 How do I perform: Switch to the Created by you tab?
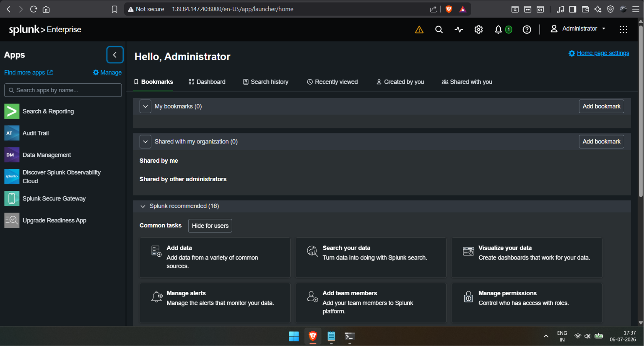400,82
